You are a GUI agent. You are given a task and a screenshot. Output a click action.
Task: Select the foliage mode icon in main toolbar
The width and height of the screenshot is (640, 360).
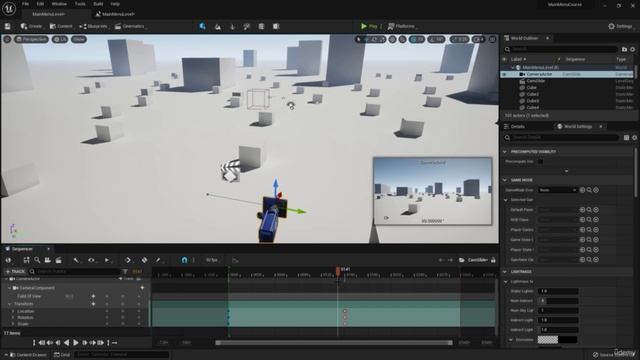pyautogui.click(x=232, y=27)
